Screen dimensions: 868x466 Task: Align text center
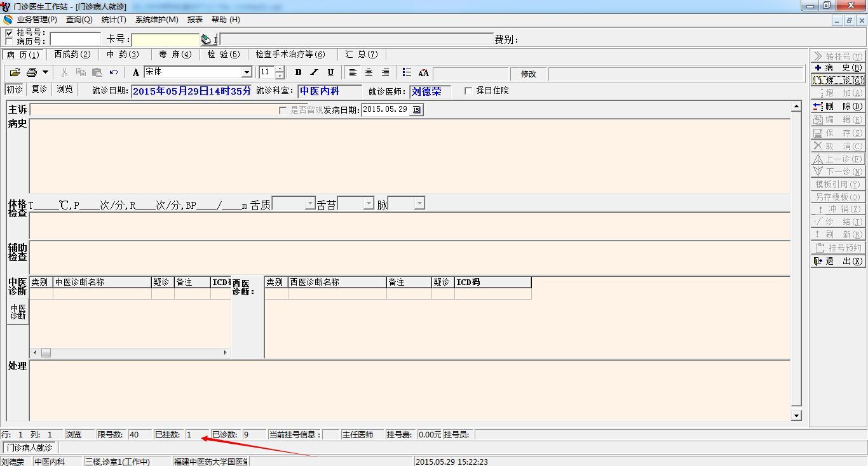click(x=369, y=73)
